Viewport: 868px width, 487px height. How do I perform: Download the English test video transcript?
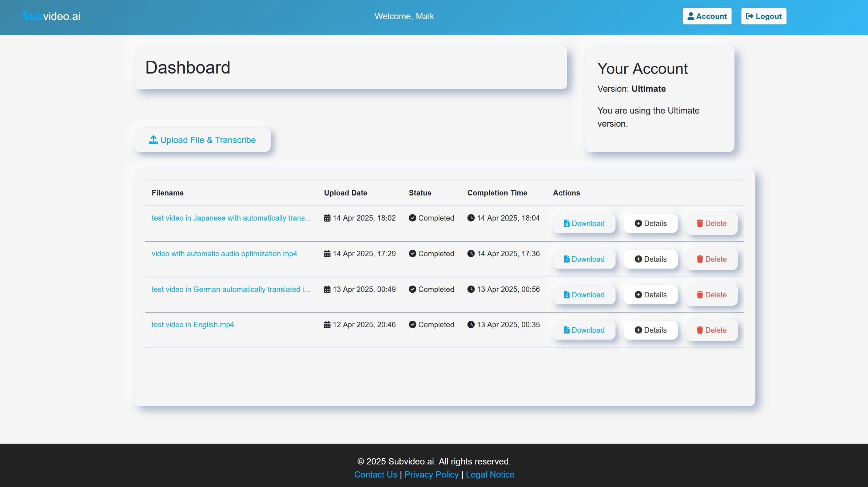584,330
